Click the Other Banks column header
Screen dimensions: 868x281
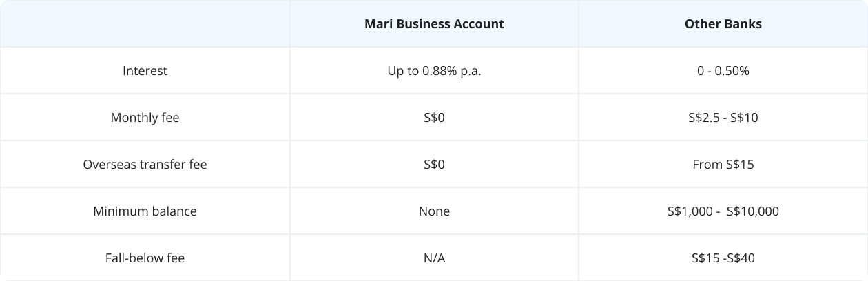click(x=723, y=24)
